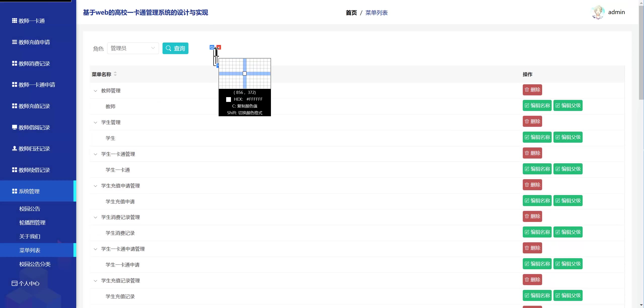Open the 角色 管理员 dropdown

pyautogui.click(x=133, y=48)
